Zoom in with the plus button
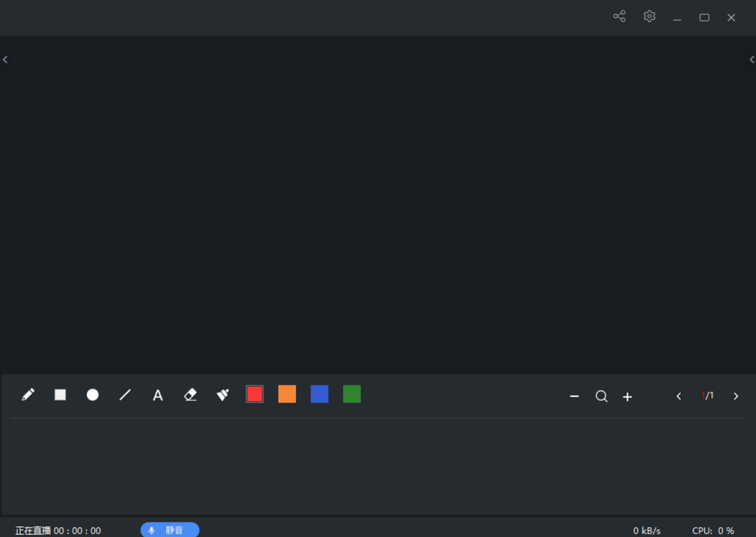 pos(628,397)
